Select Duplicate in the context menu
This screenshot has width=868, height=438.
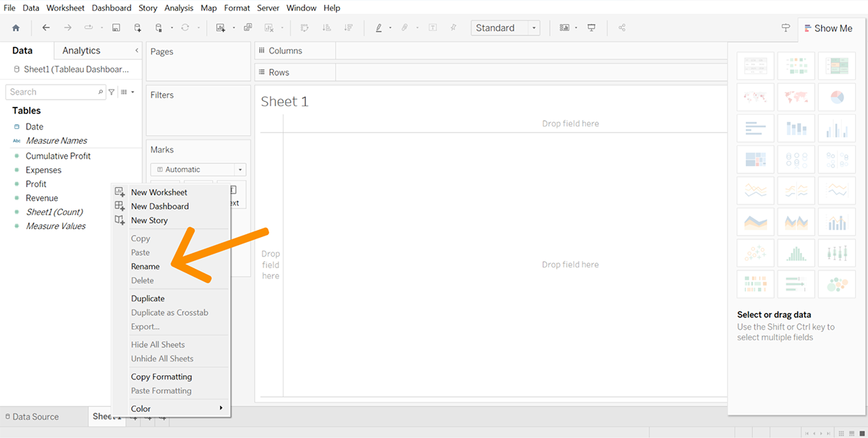point(148,299)
